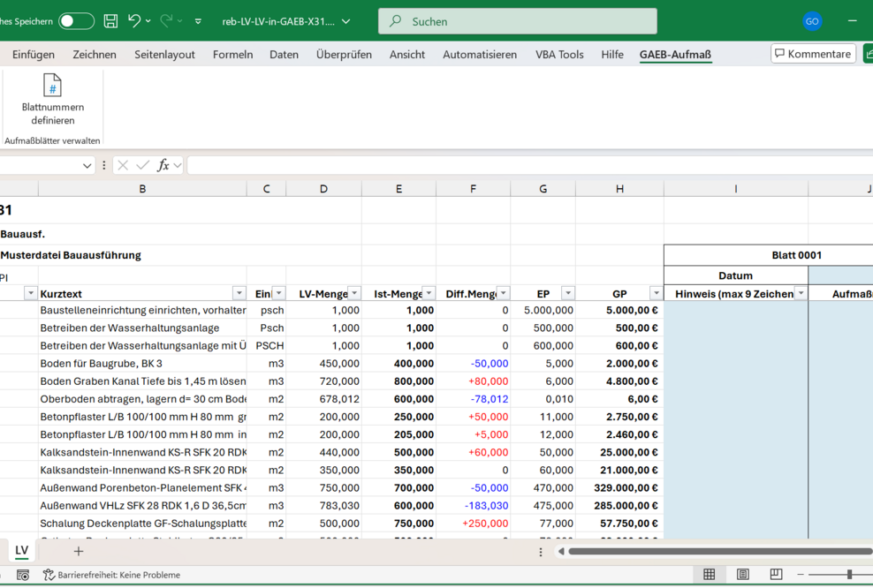Toggle the automatic save switch
Viewport: 873px width, 588px height.
[x=76, y=21]
